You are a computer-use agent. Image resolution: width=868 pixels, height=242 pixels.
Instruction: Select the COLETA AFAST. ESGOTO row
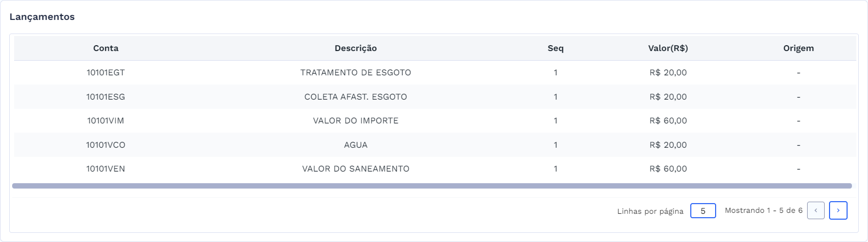(x=355, y=97)
